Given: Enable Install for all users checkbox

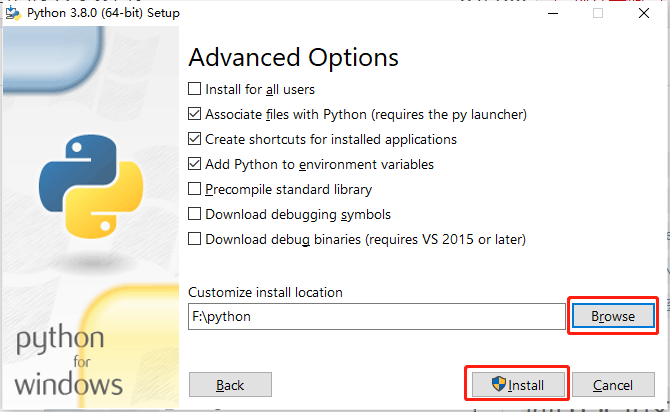Looking at the screenshot, I should tap(194, 89).
